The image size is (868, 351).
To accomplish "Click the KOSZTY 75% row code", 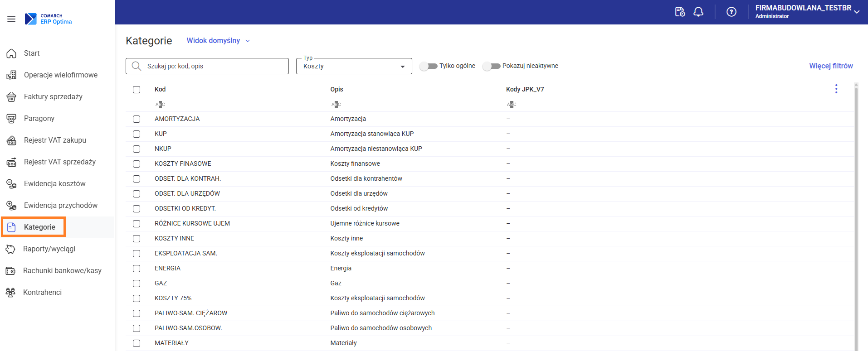I will [173, 298].
